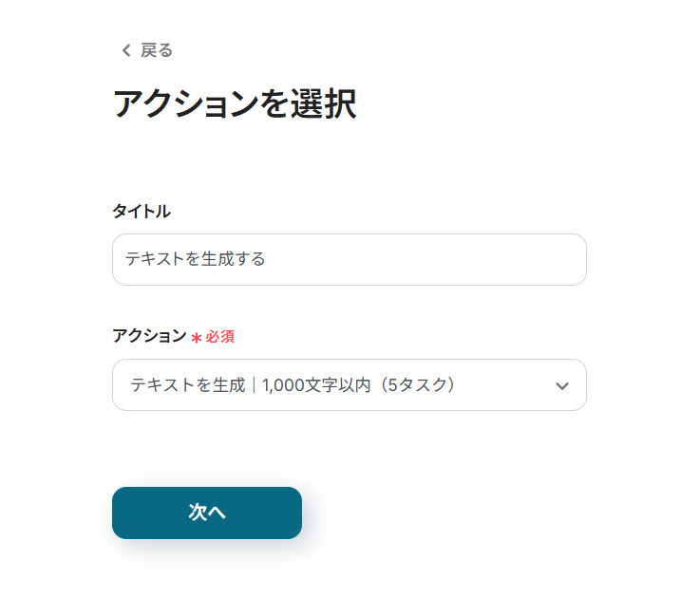Click empty space right of dropdown text
700x615 pixels.
point(503,385)
